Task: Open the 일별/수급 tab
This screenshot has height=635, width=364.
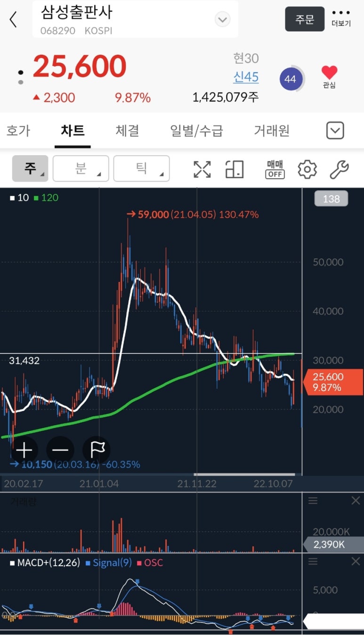Action: click(x=197, y=131)
